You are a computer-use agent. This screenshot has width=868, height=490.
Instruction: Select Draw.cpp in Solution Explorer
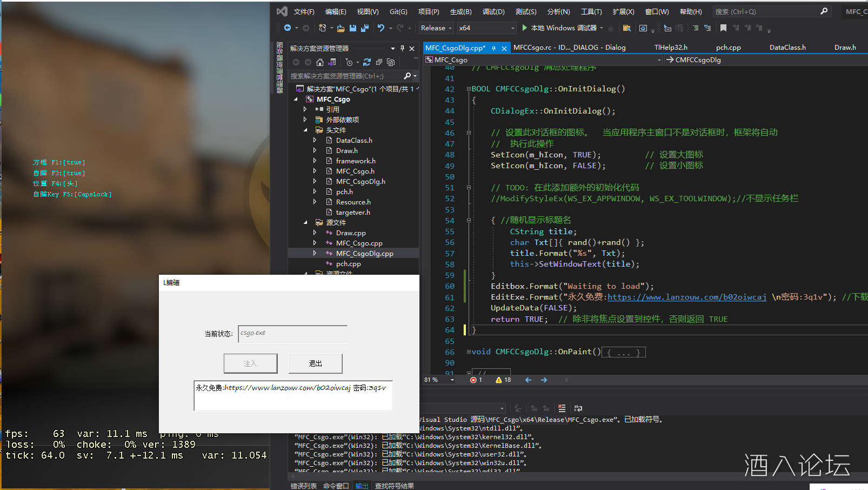[351, 233]
